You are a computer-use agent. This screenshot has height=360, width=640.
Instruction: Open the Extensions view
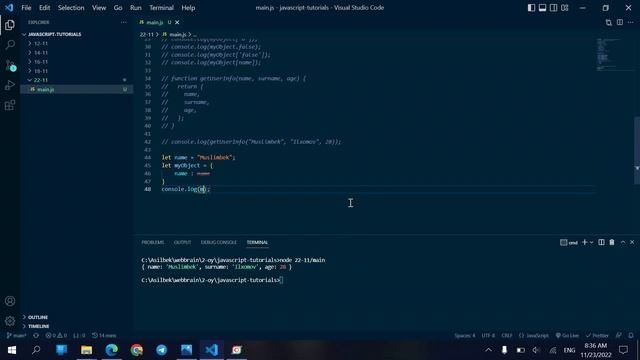[x=10, y=105]
